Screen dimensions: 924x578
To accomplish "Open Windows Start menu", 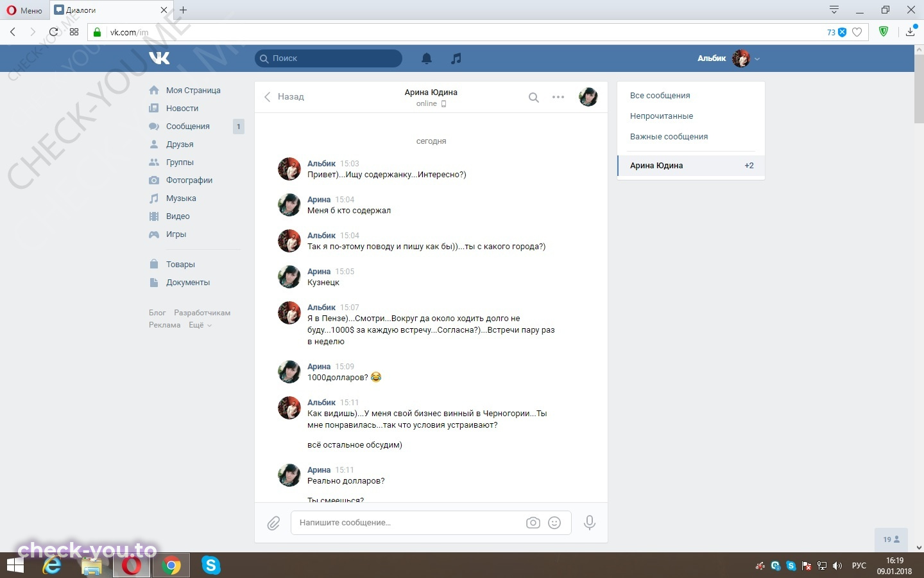I will click(x=15, y=566).
